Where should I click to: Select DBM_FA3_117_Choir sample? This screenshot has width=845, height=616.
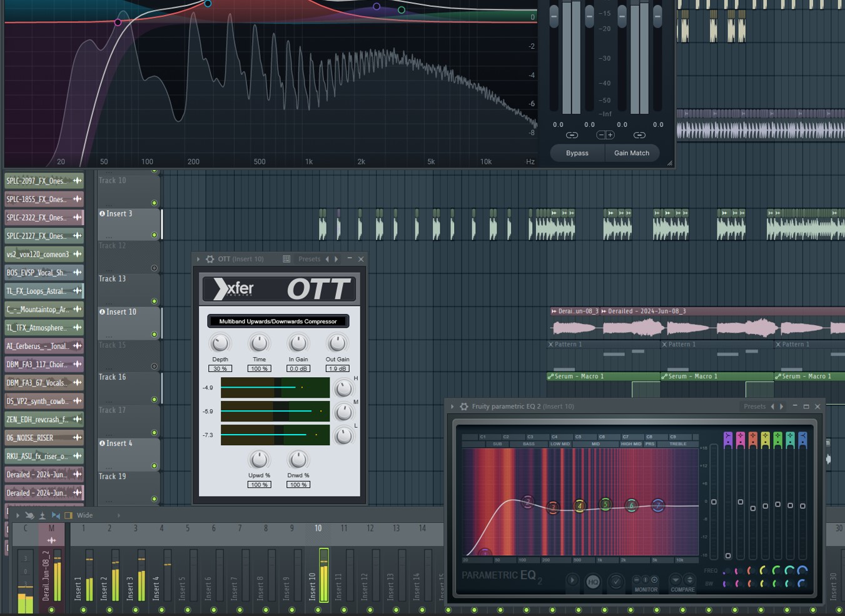(44, 365)
